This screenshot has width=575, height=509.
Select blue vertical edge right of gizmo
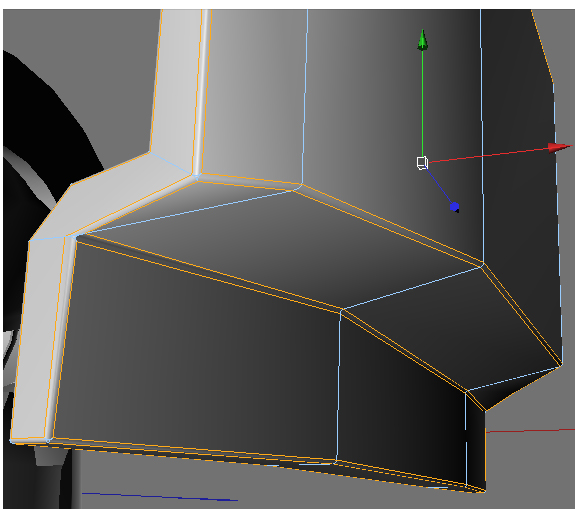point(482,136)
